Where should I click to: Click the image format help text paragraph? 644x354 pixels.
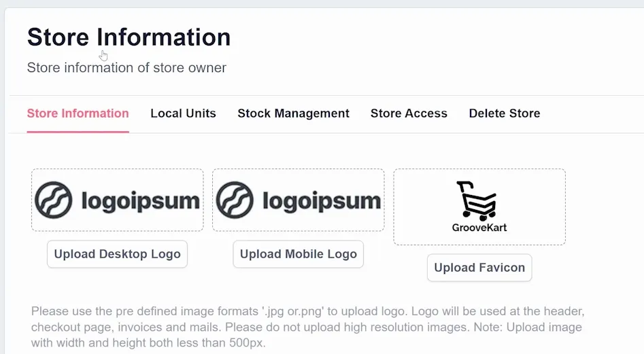(x=307, y=327)
